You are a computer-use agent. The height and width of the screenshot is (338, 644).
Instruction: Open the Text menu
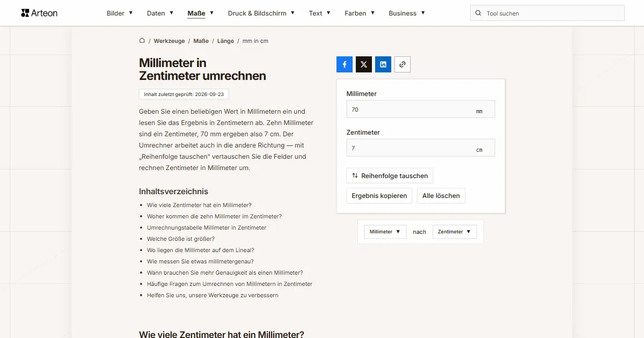(x=320, y=13)
